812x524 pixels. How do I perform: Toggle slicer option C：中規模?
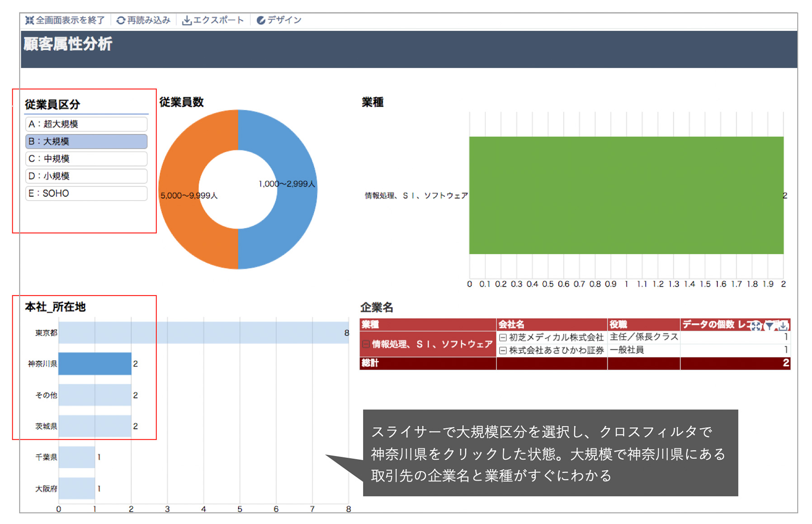click(x=86, y=159)
